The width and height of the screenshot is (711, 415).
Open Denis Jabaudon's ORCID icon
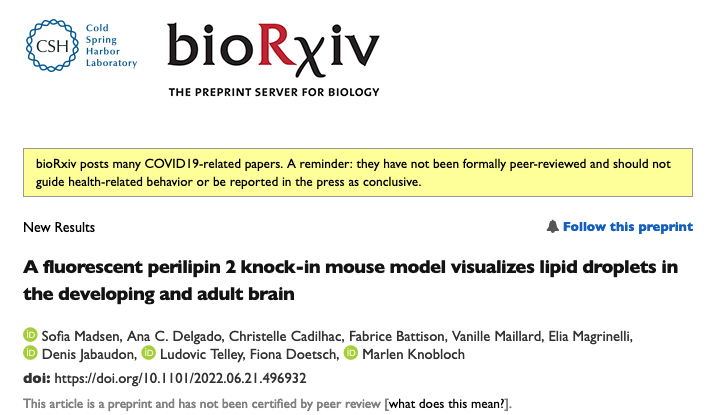click(x=29, y=354)
